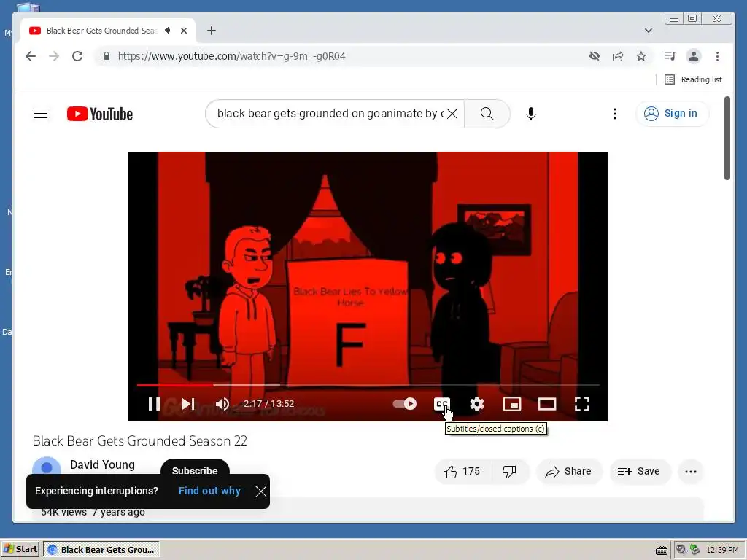
Task: Open a new browser tab
Action: [212, 31]
